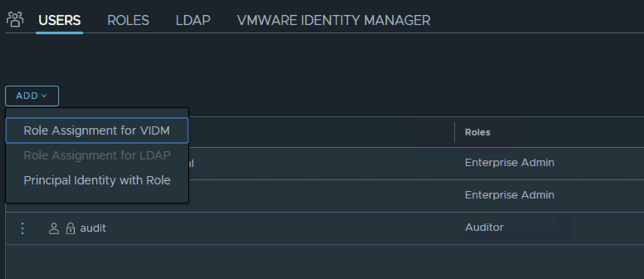644x279 pixels.
Task: Click the audit username text
Action: [93, 228]
